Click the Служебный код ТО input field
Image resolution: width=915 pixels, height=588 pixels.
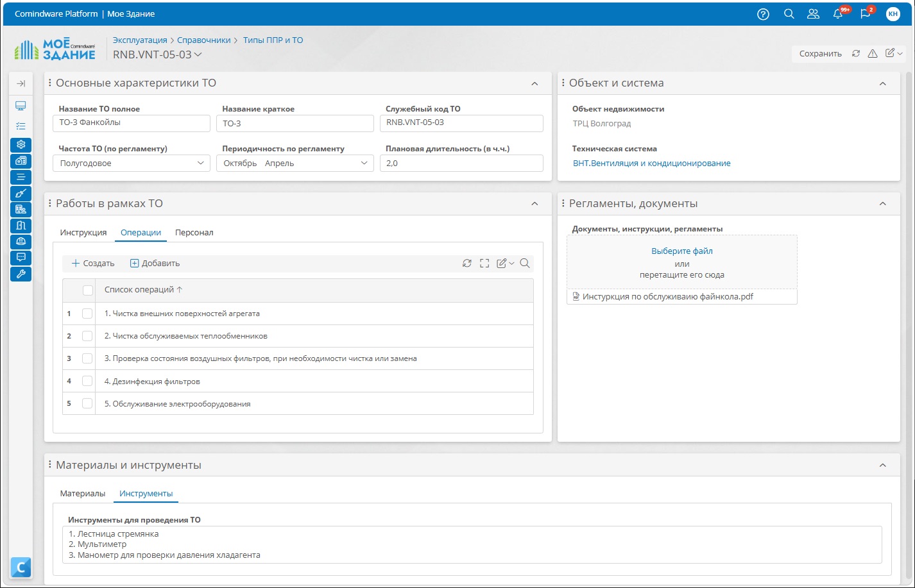pos(462,123)
